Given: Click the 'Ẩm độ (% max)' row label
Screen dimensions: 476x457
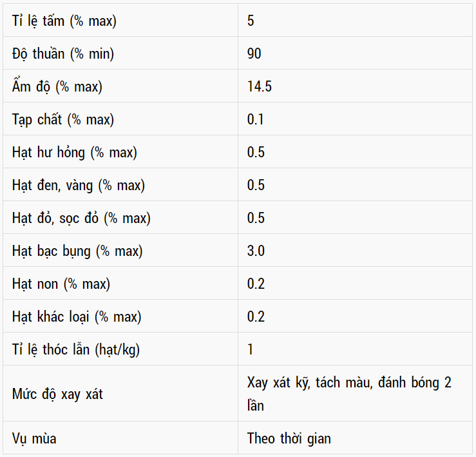Looking at the screenshot, I should pyautogui.click(x=57, y=86).
